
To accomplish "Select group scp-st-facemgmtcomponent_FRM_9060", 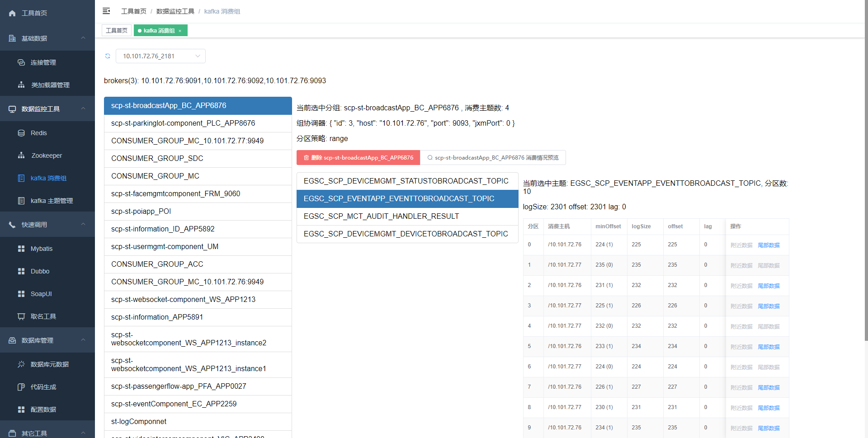I will [198, 193].
